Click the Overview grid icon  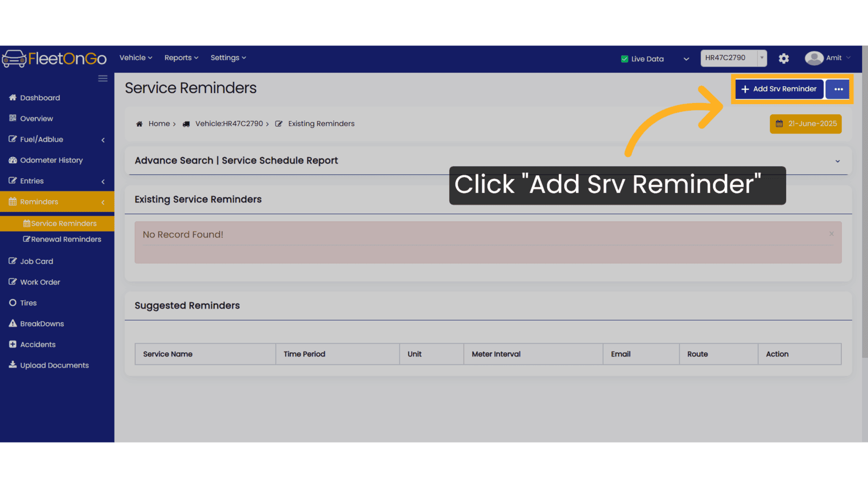pos(12,118)
